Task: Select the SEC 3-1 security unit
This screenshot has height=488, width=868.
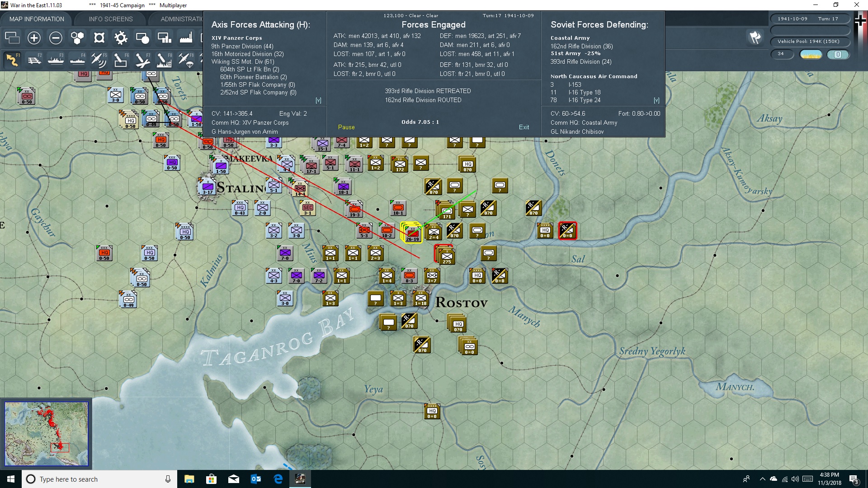Action: pos(307,208)
